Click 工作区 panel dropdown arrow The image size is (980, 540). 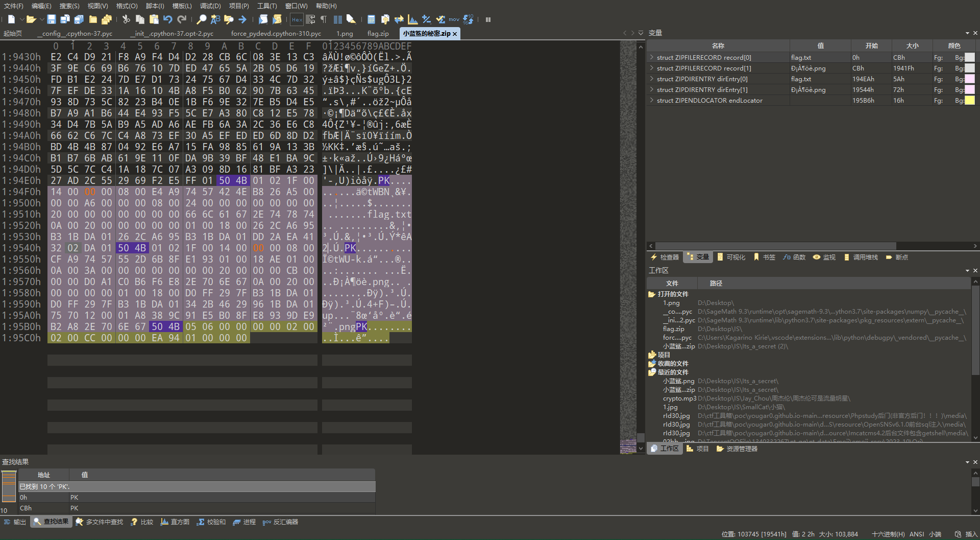[x=967, y=270]
